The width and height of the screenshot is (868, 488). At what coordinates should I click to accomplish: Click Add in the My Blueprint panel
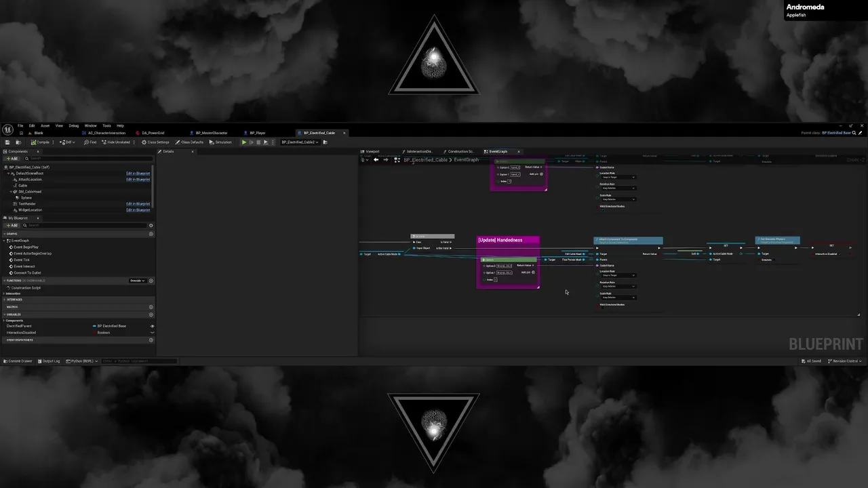point(12,226)
